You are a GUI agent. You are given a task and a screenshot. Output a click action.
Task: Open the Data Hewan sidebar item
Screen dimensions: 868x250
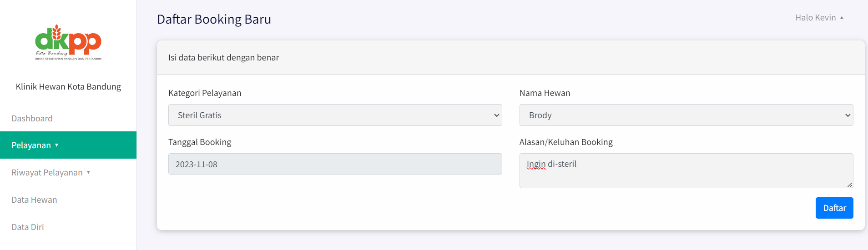34,200
